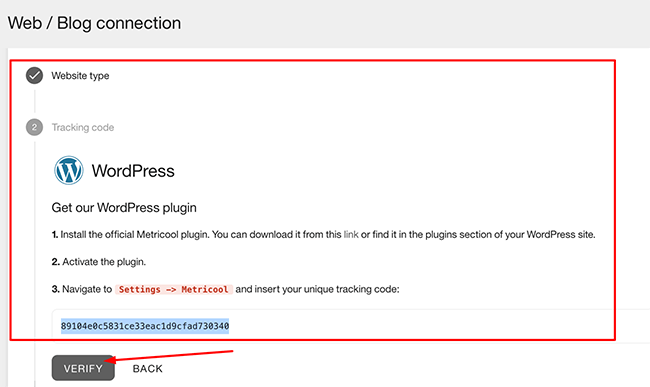Click the Website type checkmark step icon
Viewport: 650px width, 387px height.
coord(34,76)
